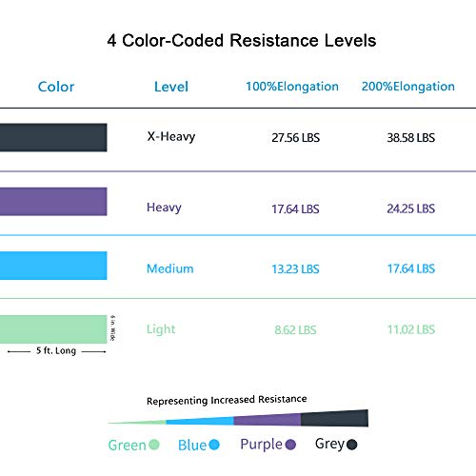This screenshot has width=476, height=476.
Task: Click the 24.25 LBS value
Action: (411, 208)
